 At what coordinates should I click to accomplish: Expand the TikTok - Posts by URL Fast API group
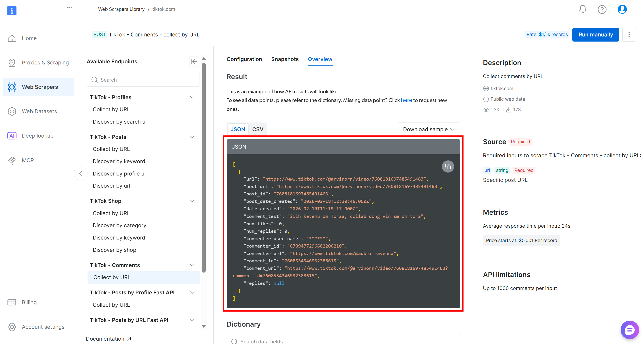click(x=192, y=320)
